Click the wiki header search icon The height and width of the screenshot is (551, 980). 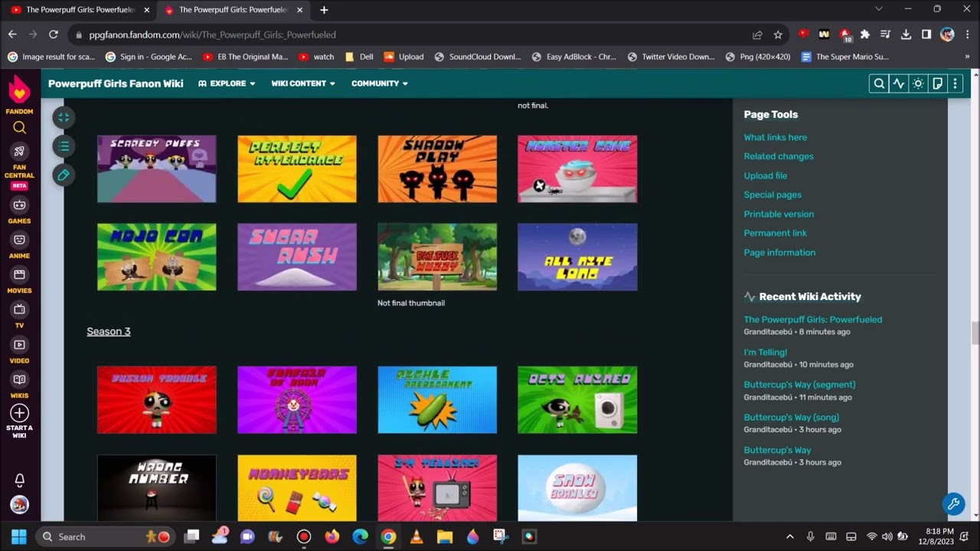click(879, 83)
